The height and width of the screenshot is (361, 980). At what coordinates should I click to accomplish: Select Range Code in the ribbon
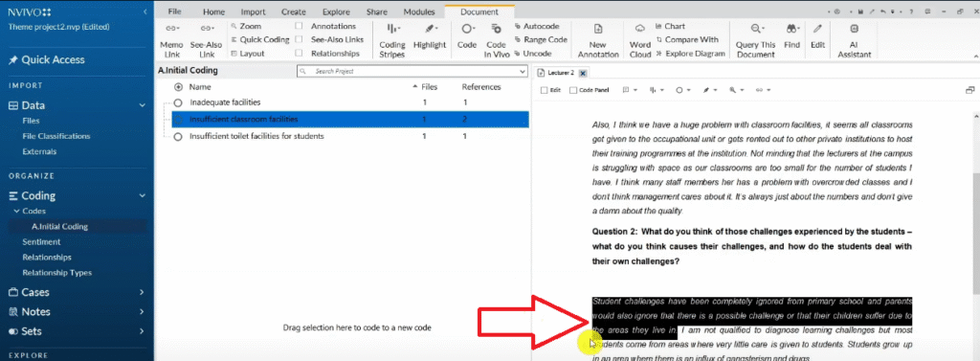(x=541, y=39)
